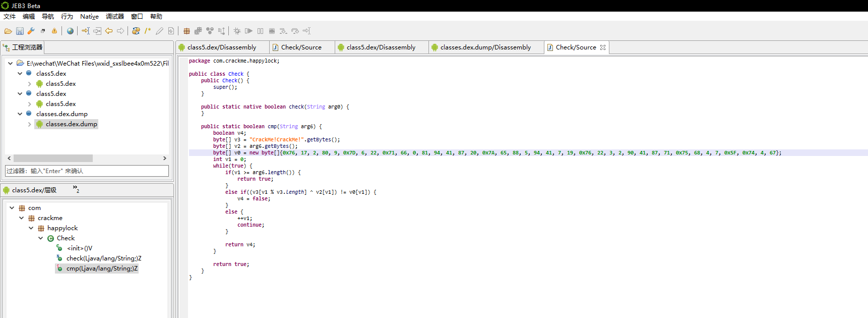Viewport: 868px width, 318px height.
Task: Click the type hierarchy arrows icon
Action: 221,31
